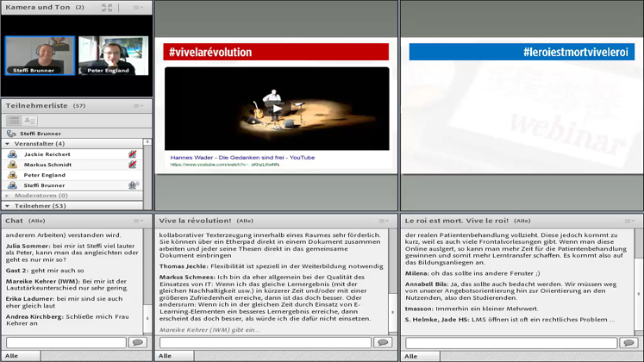The image size is (644, 362).
Task: Send message in the Chat pod
Action: coord(137,342)
